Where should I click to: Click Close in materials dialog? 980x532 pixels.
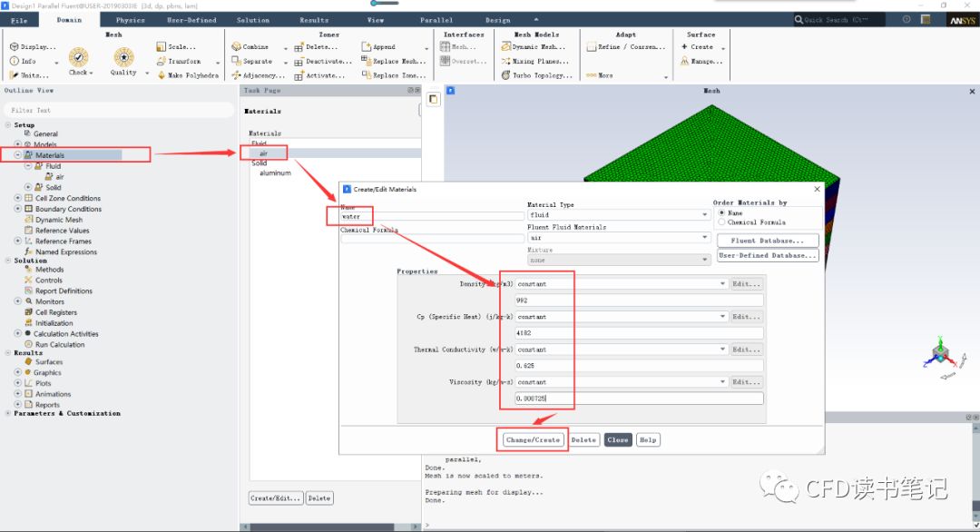coord(618,440)
